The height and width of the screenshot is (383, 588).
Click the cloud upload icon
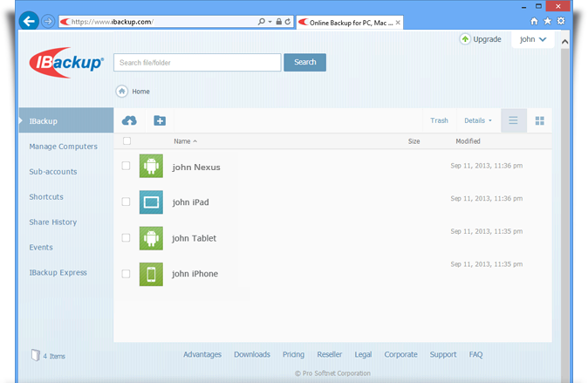pyautogui.click(x=129, y=120)
